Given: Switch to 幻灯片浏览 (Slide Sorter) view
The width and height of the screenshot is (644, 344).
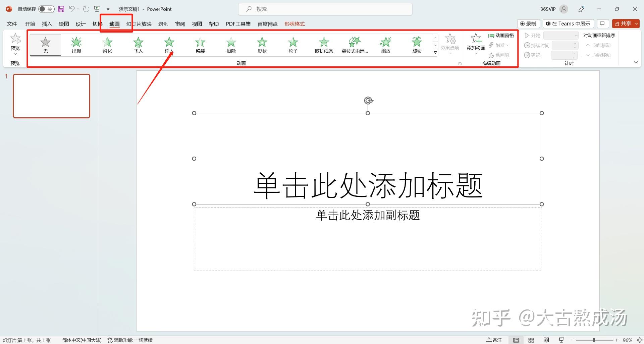Looking at the screenshot, I should point(531,340).
